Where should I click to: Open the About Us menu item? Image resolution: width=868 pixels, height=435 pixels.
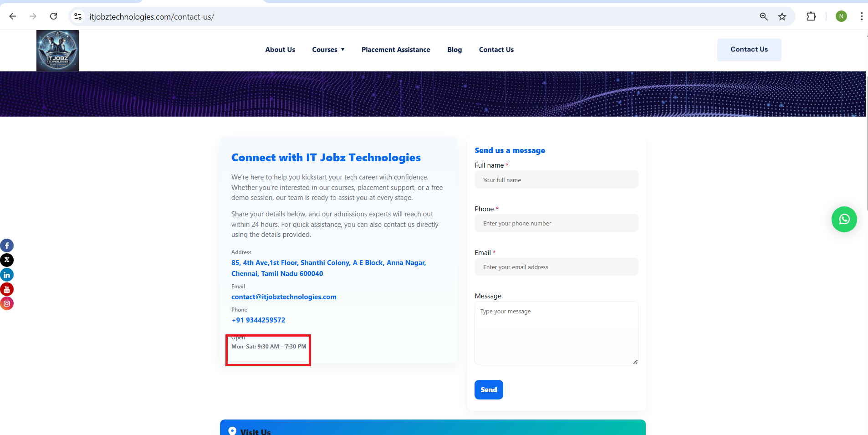click(x=280, y=50)
